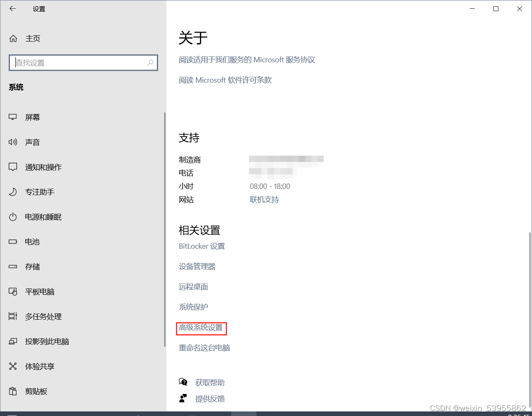Open Microsoft 软件许可条款 link
The height and width of the screenshot is (416, 532).
[x=225, y=80]
